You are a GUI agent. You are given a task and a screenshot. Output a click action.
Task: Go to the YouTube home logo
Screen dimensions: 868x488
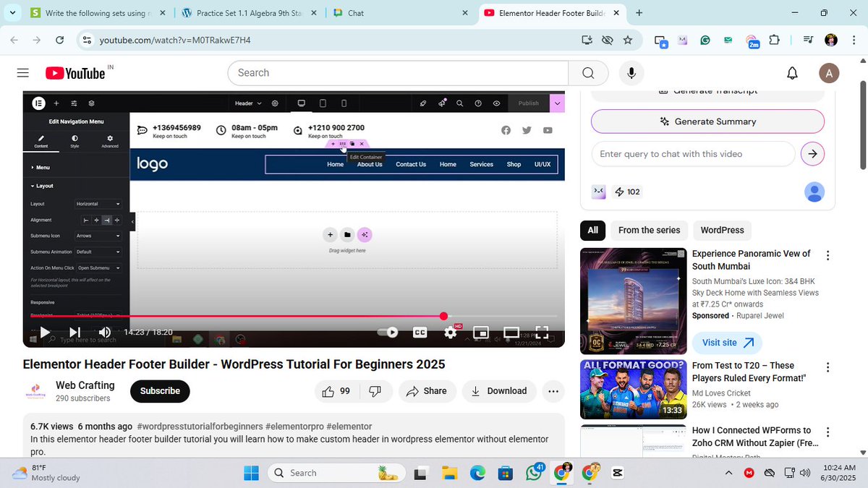tap(75, 73)
